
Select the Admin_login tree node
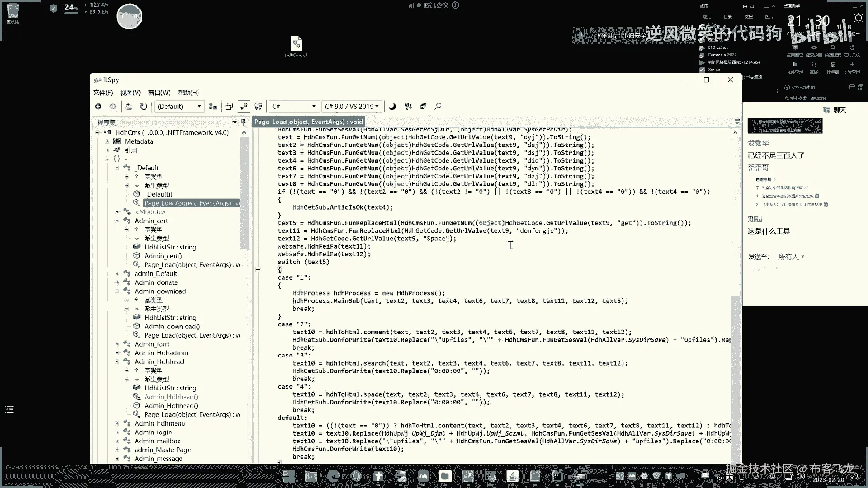153,432
